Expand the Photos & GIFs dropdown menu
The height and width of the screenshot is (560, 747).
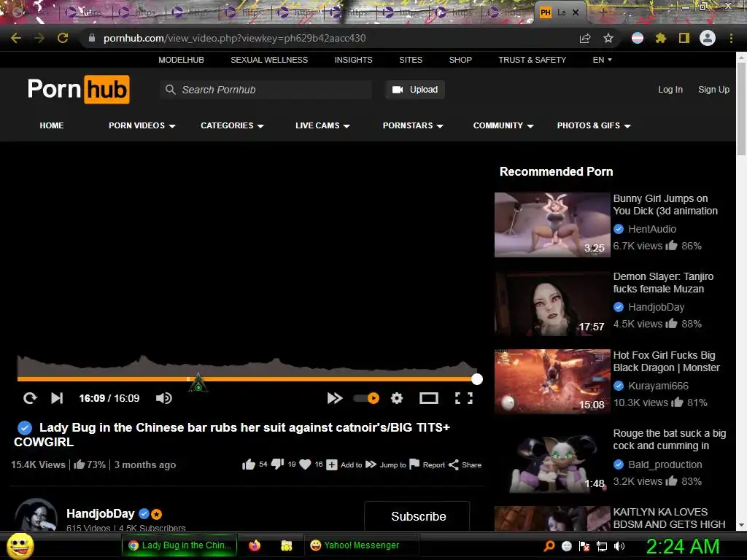[x=594, y=125]
